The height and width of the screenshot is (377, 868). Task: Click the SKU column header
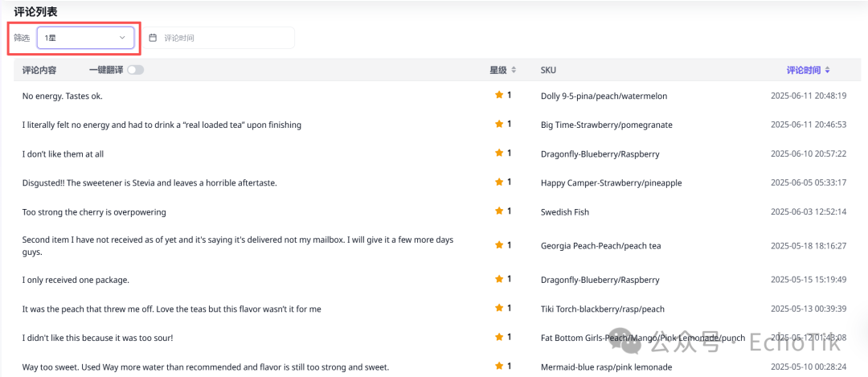548,70
